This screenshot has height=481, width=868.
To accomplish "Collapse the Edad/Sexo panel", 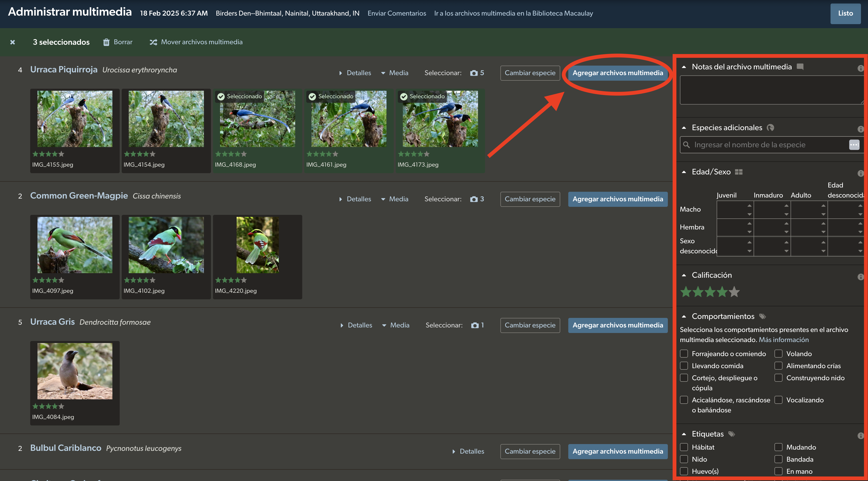I will [684, 172].
